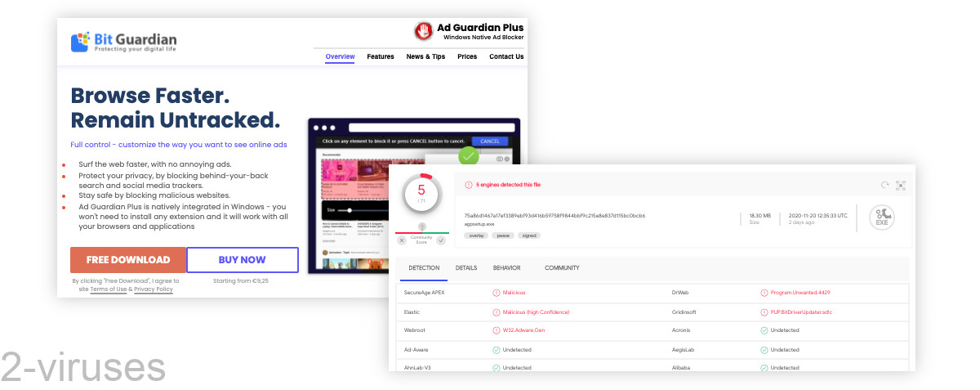
Task: Click the file name agpsetup.exe
Action: pos(481,223)
